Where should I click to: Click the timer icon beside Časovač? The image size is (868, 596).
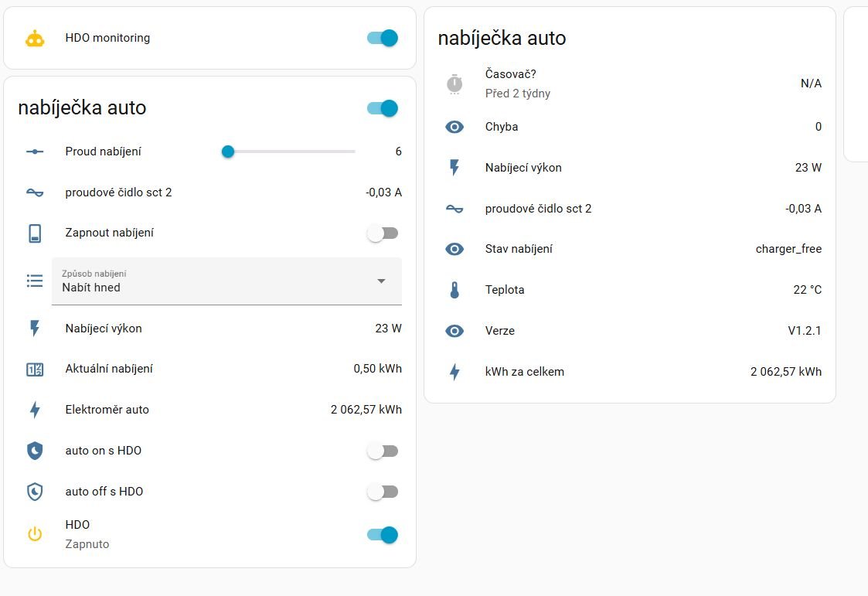pyautogui.click(x=454, y=83)
